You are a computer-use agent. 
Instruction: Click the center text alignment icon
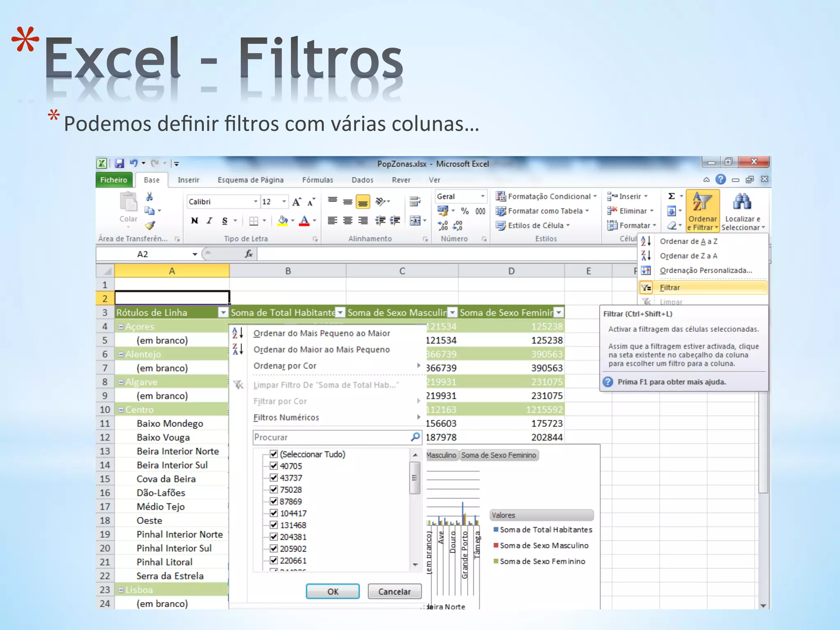pos(348,221)
